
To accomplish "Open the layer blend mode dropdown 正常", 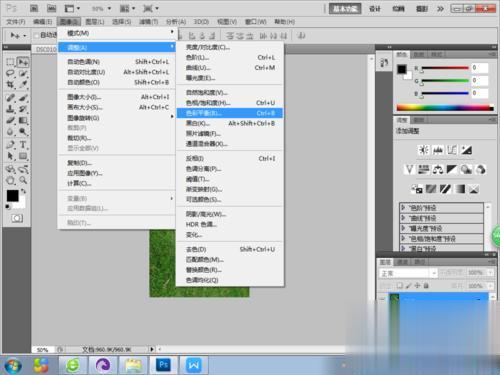I will [x=408, y=273].
